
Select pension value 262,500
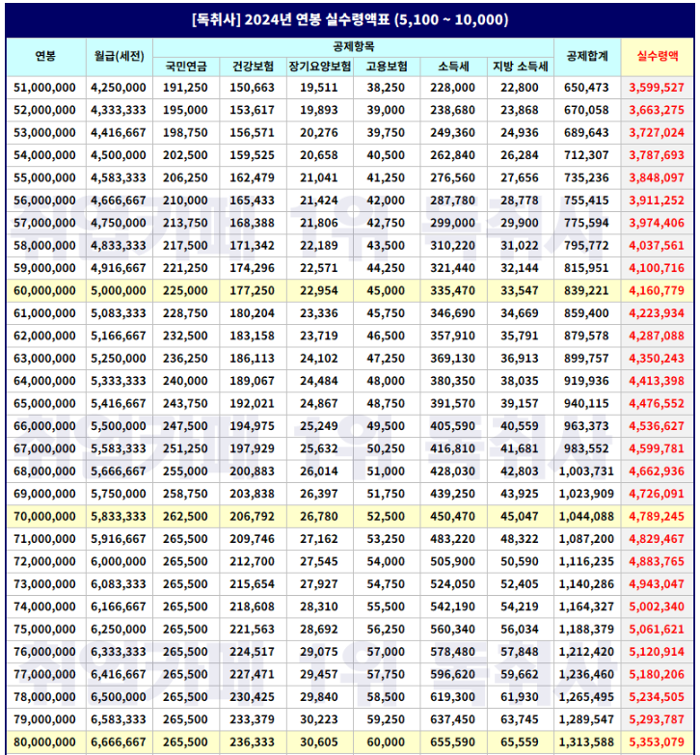185,517
